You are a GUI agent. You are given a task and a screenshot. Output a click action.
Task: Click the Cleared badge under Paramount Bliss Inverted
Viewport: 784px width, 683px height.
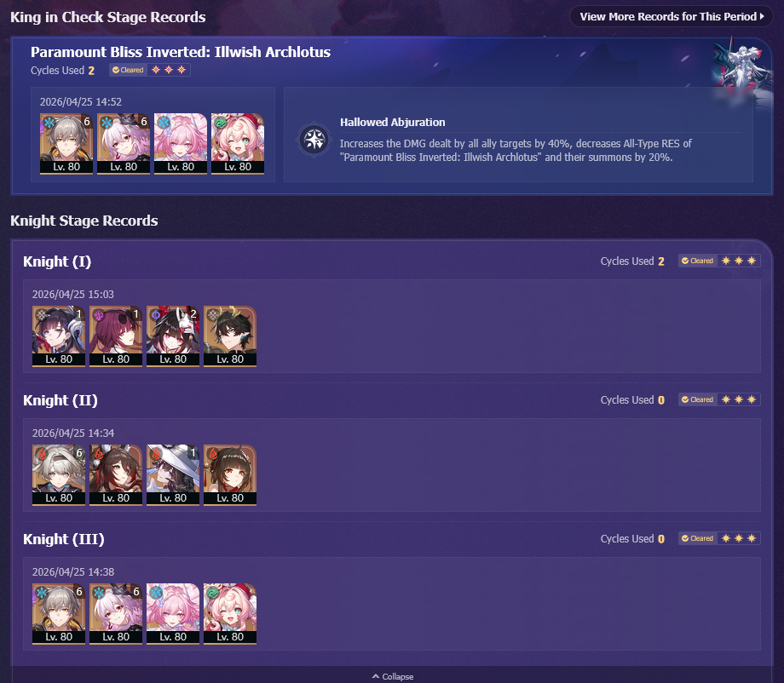tap(128, 70)
